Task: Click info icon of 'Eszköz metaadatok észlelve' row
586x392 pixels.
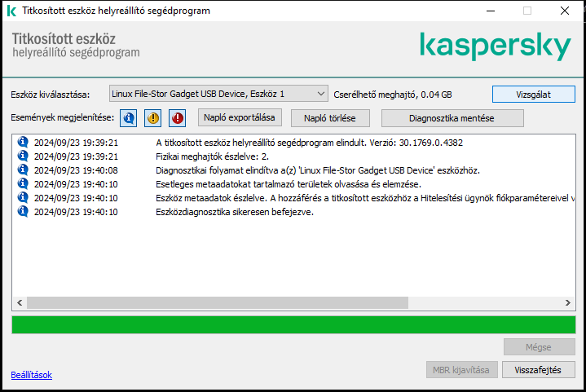Action: tap(23, 197)
